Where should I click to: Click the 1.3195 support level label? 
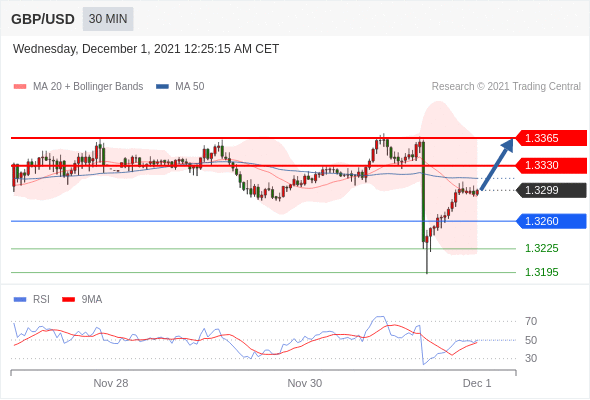[x=541, y=272]
